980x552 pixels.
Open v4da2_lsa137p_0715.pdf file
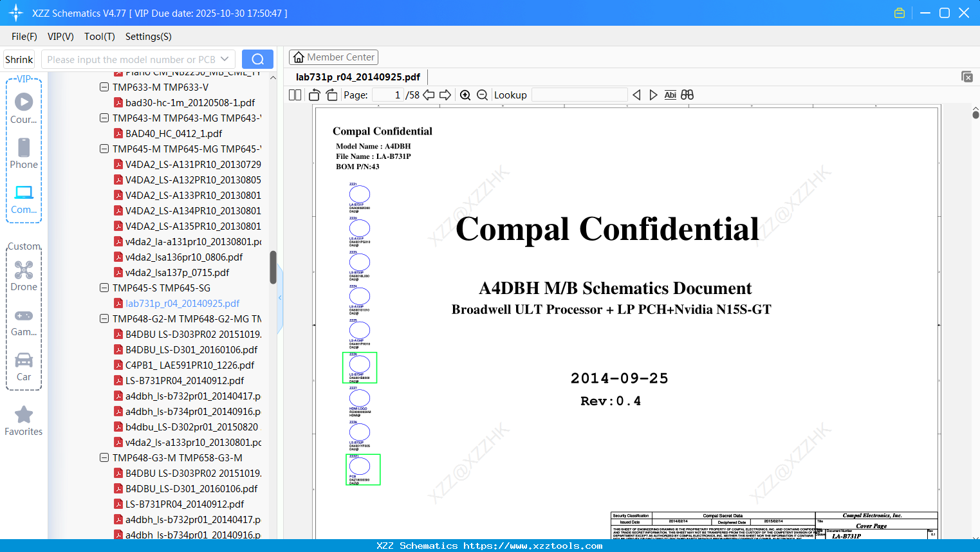point(178,272)
